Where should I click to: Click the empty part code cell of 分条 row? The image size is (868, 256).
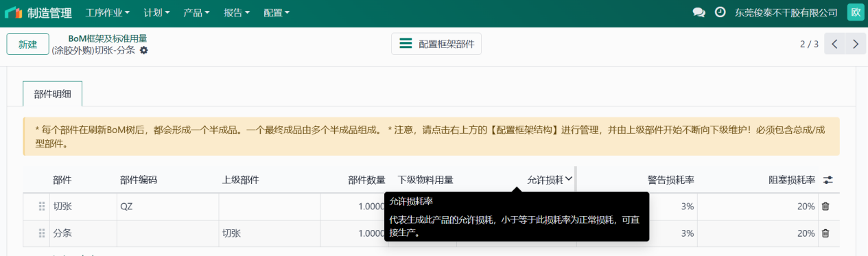(167, 233)
